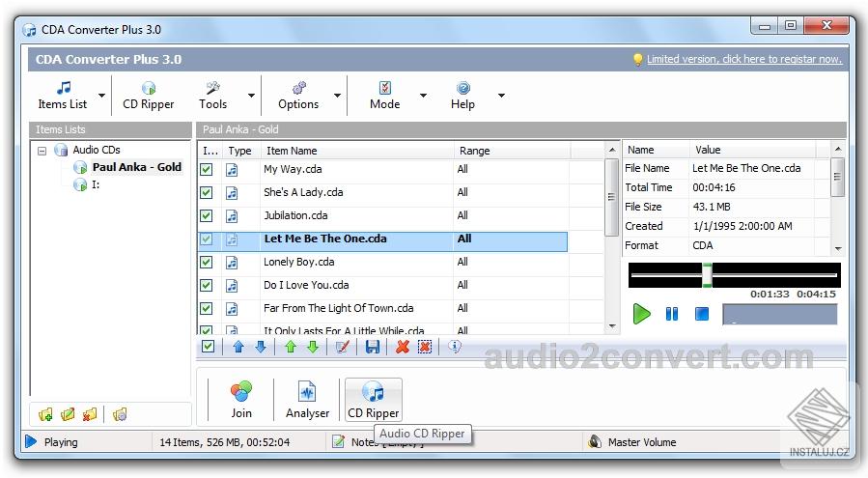Viewport: 868px width, 478px height.
Task: Click the CD Ripper button in bottom panel
Action: pyautogui.click(x=373, y=400)
